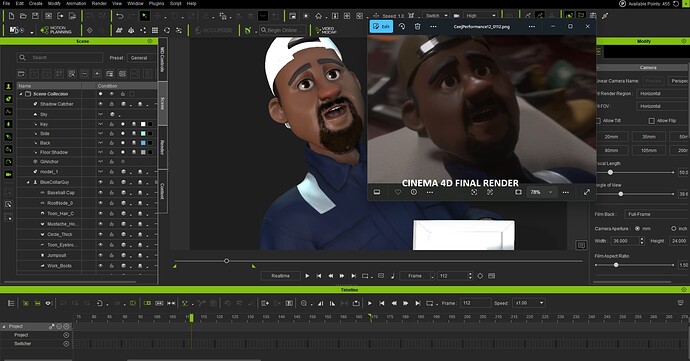Select the inch radio for Camera Aperture
Viewport: 690px width, 361px height.
pyautogui.click(x=673, y=229)
